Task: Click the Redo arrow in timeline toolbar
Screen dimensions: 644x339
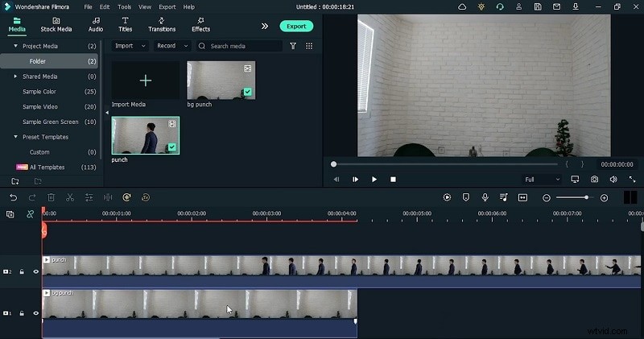Action: click(32, 197)
